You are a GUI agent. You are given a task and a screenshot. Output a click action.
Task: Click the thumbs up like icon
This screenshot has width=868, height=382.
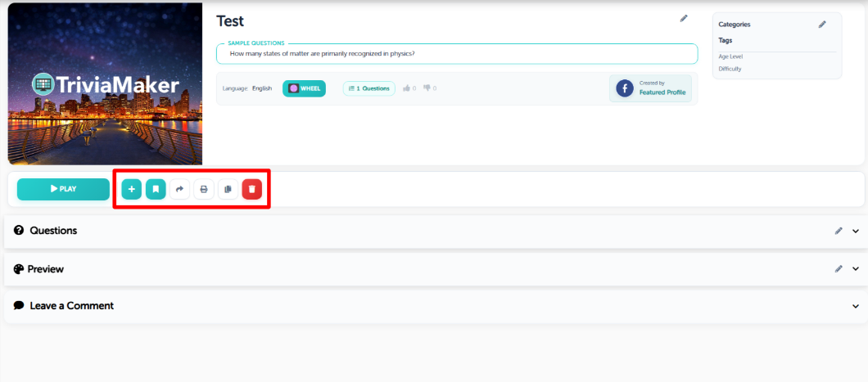tap(407, 88)
